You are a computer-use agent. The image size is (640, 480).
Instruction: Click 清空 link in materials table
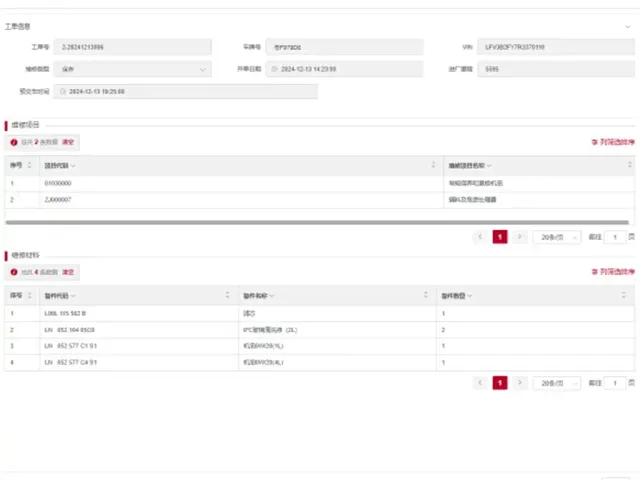pyautogui.click(x=68, y=272)
